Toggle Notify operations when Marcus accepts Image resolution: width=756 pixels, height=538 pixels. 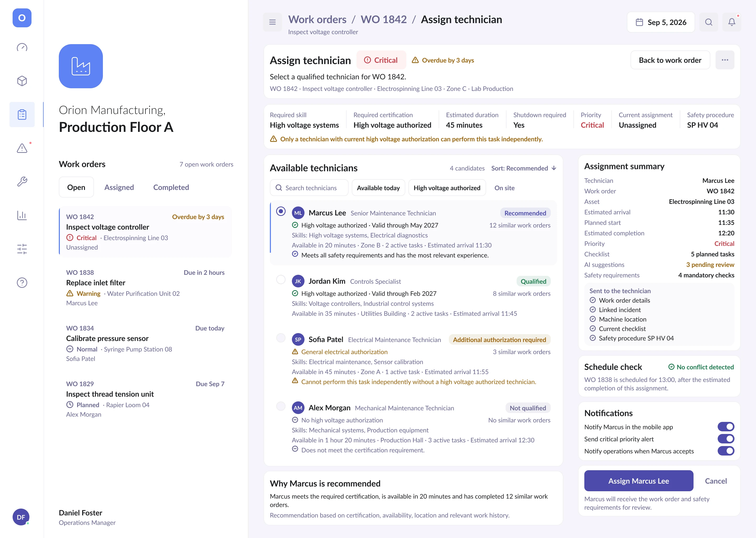pyautogui.click(x=726, y=451)
